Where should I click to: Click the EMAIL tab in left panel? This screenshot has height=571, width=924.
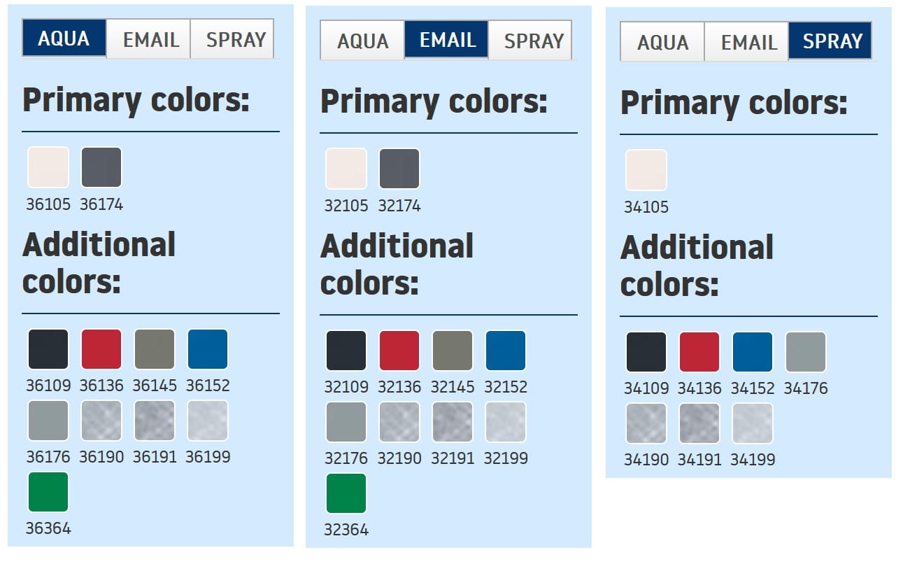point(150,39)
